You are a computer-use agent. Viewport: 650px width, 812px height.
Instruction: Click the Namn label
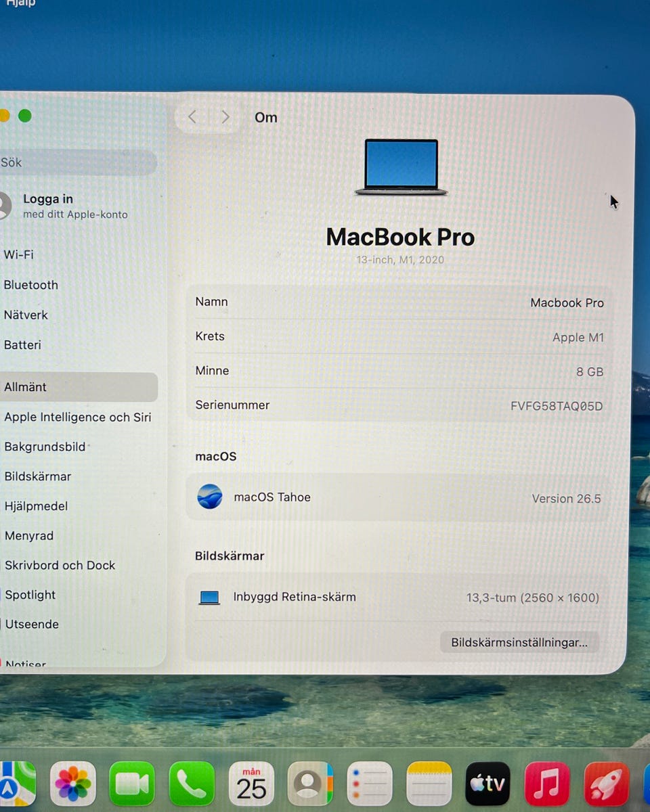tap(211, 302)
